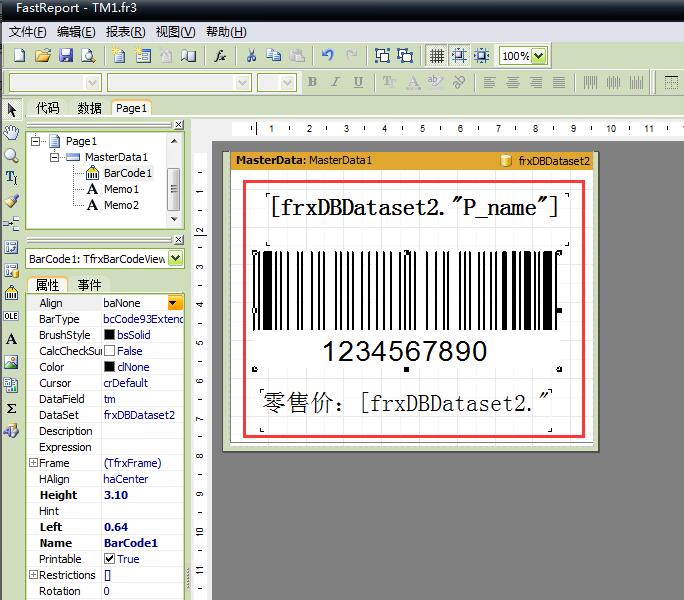Copy the selected object
Screen dimensions: 684x600
click(274, 55)
